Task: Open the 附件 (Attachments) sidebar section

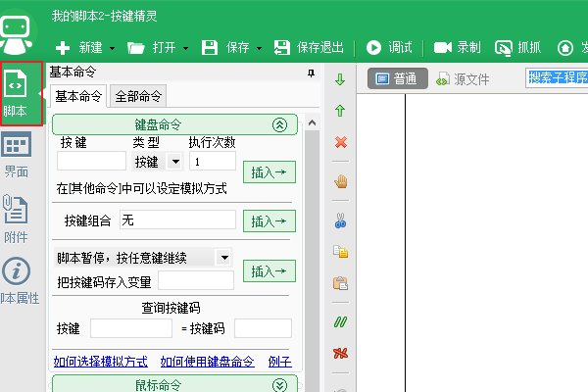Action: click(16, 219)
